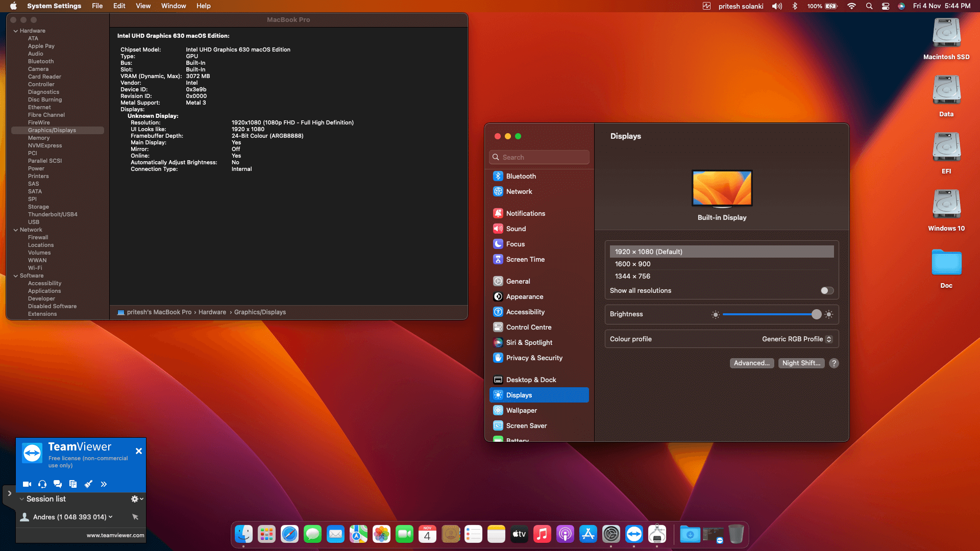The height and width of the screenshot is (551, 980).
Task: Start video in TeamViewer panel
Action: [27, 484]
